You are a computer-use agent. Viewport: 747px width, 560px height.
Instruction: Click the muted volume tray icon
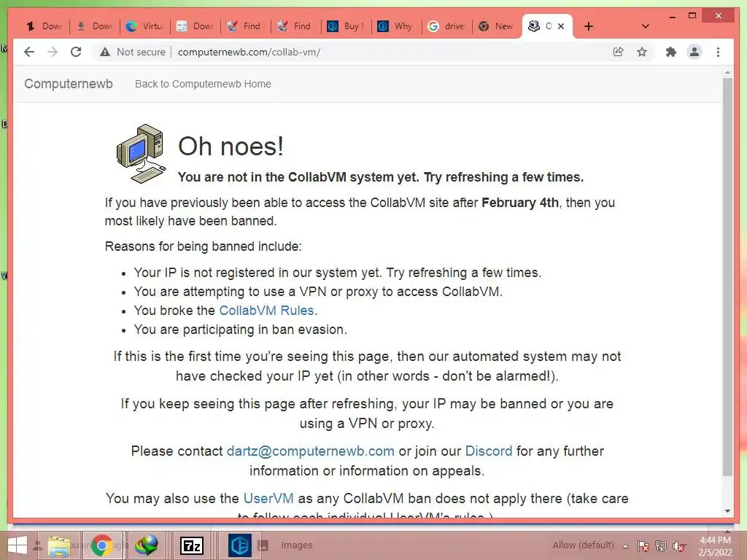click(x=678, y=546)
